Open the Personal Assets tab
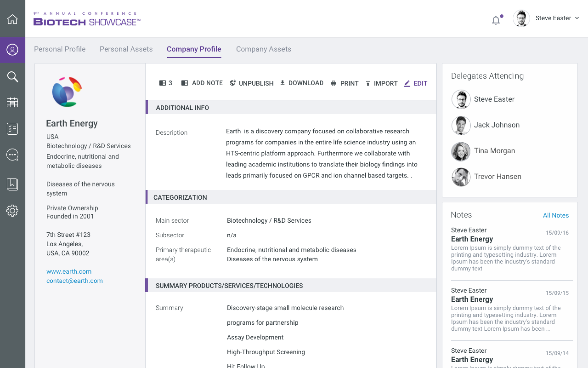This screenshot has height=368, width=588. pos(126,49)
